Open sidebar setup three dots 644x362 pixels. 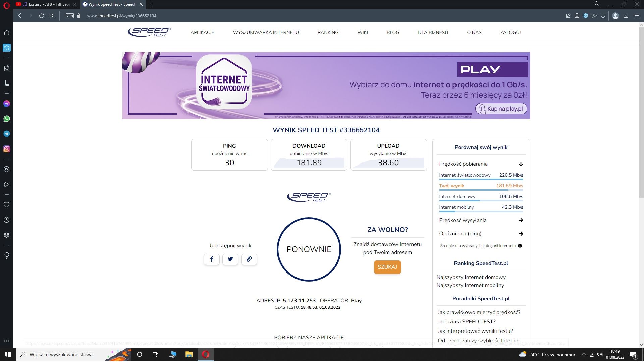tap(6, 341)
